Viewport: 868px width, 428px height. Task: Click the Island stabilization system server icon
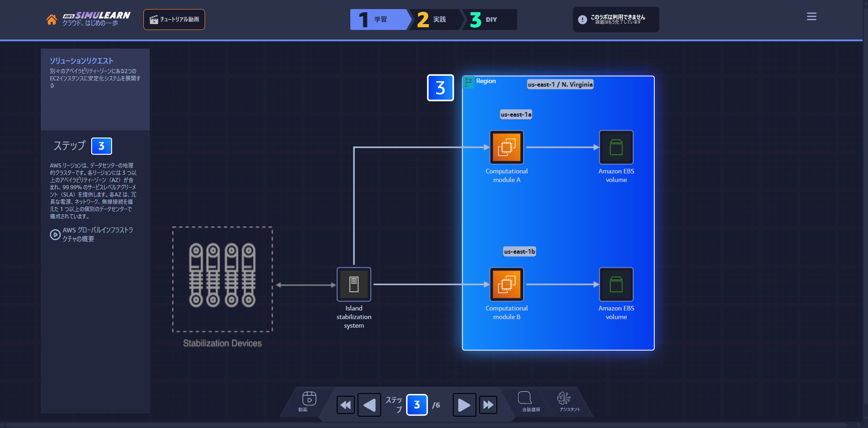pyautogui.click(x=354, y=284)
